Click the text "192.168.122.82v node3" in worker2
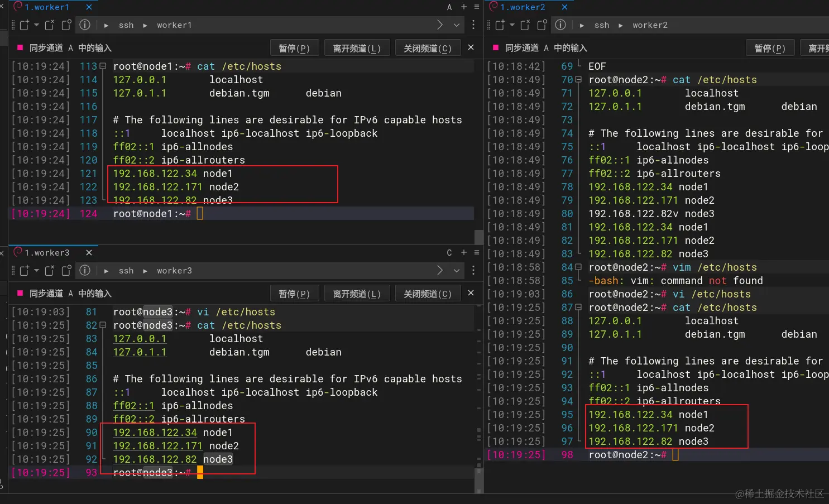This screenshot has width=829, height=504. 651,214
